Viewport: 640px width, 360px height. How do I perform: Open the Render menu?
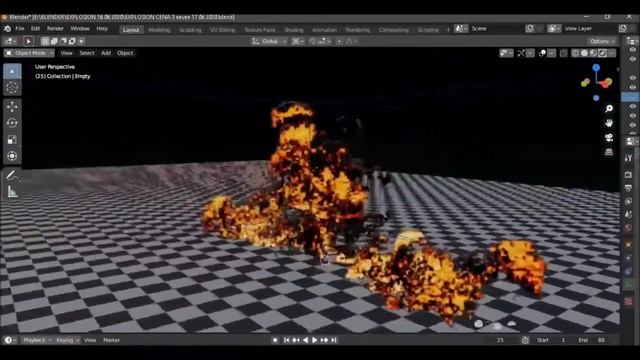pos(55,29)
